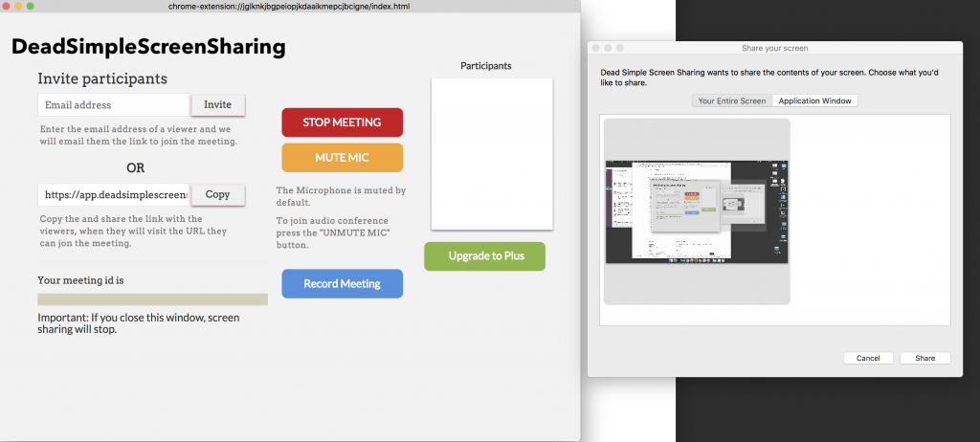This screenshot has width=980, height=442.
Task: Click the Invite button
Action: tap(217, 105)
